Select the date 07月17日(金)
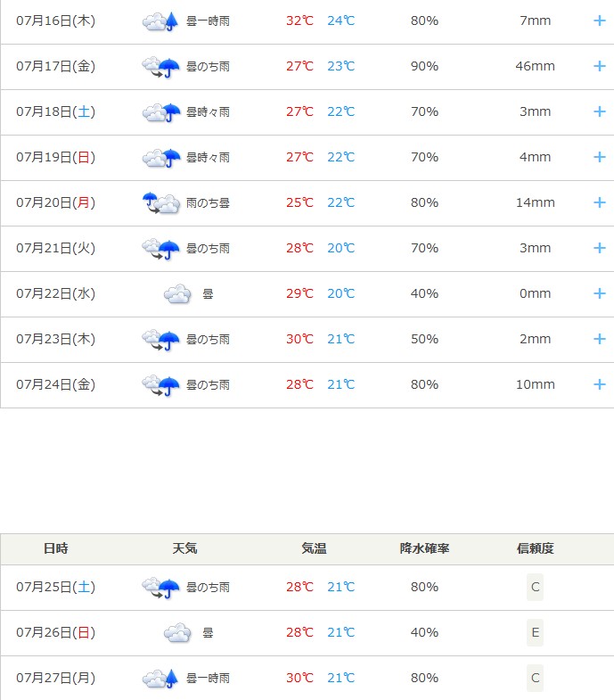614x700 pixels. tap(56, 67)
